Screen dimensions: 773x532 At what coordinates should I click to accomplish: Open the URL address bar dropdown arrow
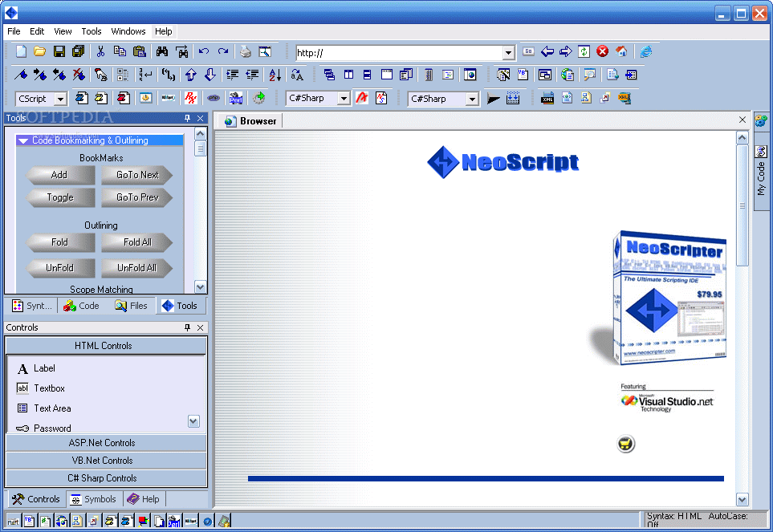click(508, 53)
